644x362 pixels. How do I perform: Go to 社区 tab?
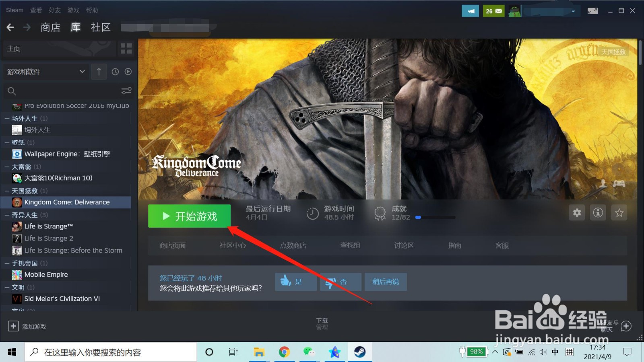101,27
